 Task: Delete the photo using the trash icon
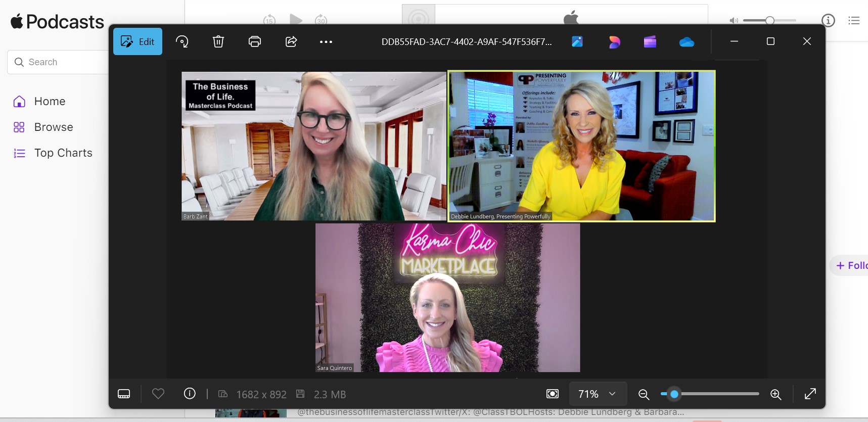[x=218, y=41]
